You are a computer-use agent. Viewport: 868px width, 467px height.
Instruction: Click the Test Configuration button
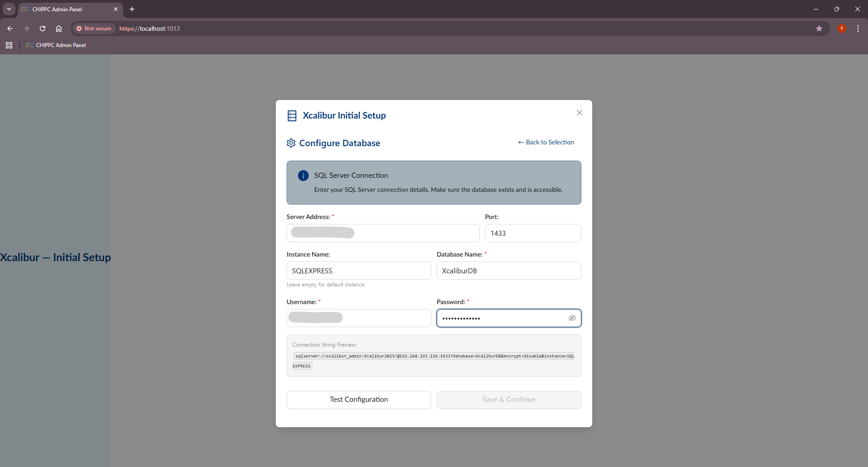[359, 400]
